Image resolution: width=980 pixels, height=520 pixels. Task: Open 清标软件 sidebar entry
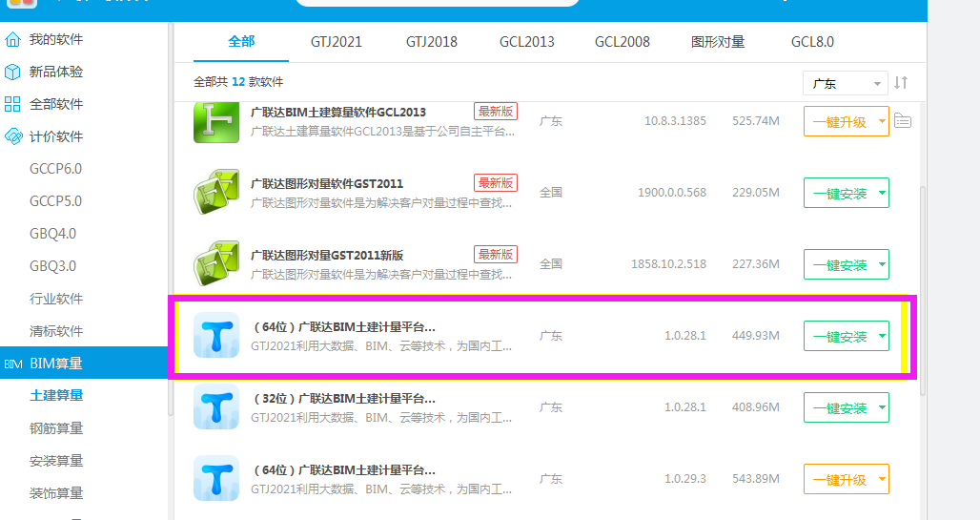pyautogui.click(x=56, y=331)
